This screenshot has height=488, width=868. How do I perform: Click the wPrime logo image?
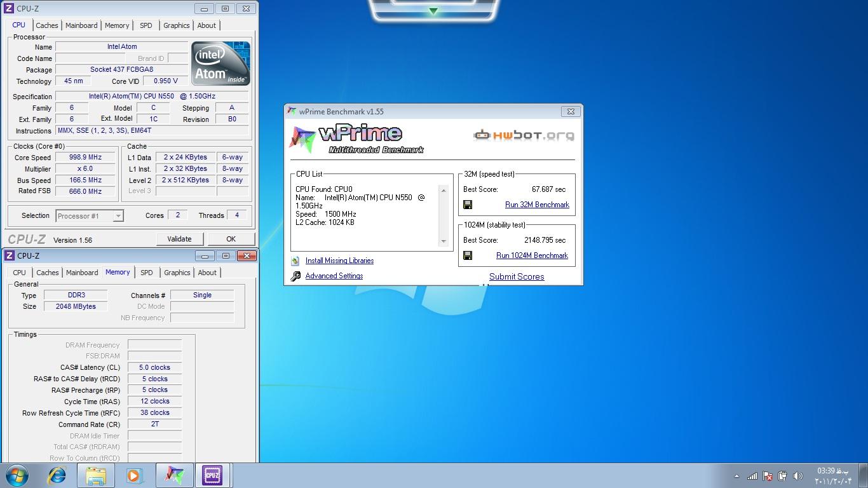click(x=356, y=139)
